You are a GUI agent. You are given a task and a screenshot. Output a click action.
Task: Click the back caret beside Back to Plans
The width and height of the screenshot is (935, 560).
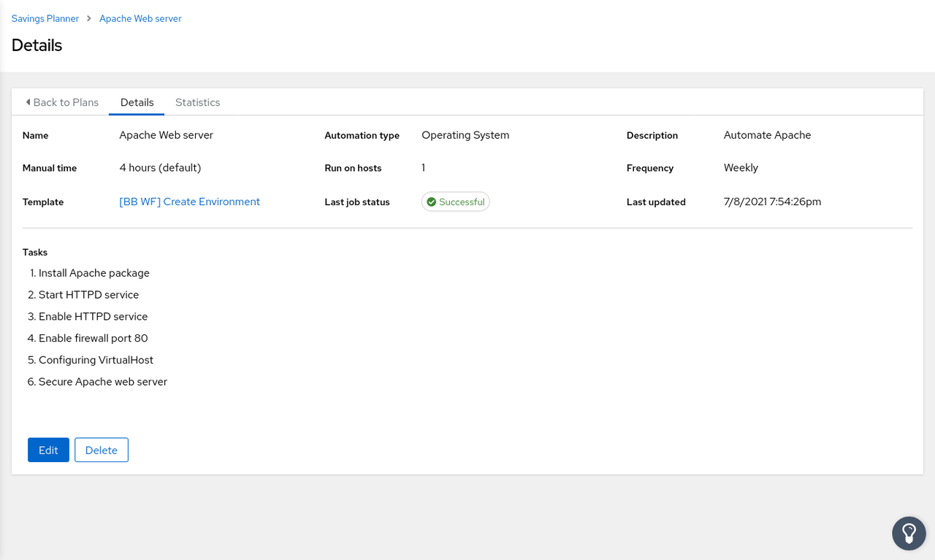coord(28,102)
